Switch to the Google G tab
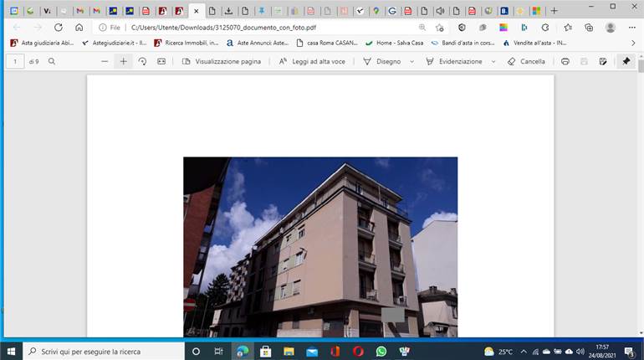 pyautogui.click(x=392, y=11)
